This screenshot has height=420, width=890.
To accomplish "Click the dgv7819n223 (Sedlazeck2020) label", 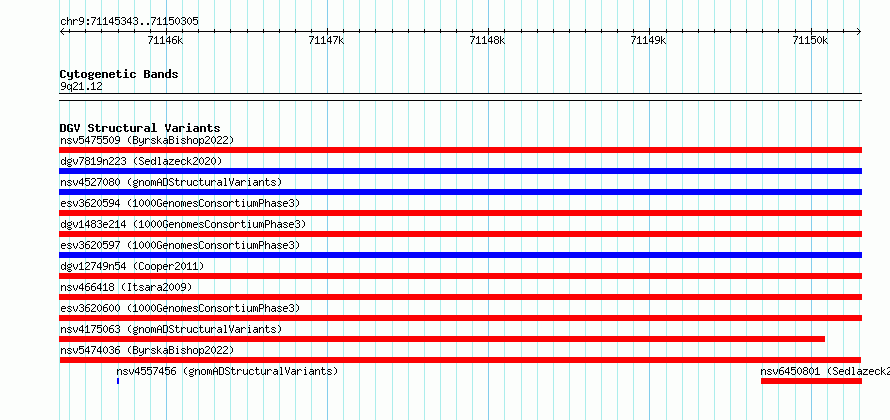I will pos(141,161).
